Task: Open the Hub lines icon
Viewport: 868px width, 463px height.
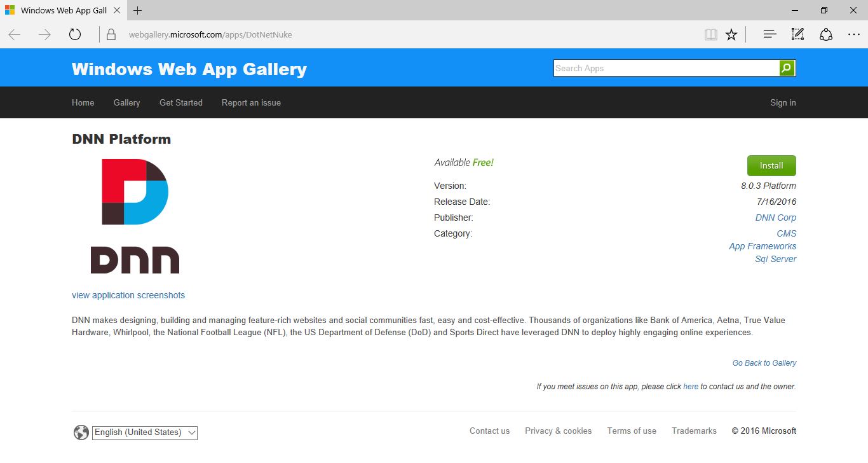Action: (x=770, y=35)
